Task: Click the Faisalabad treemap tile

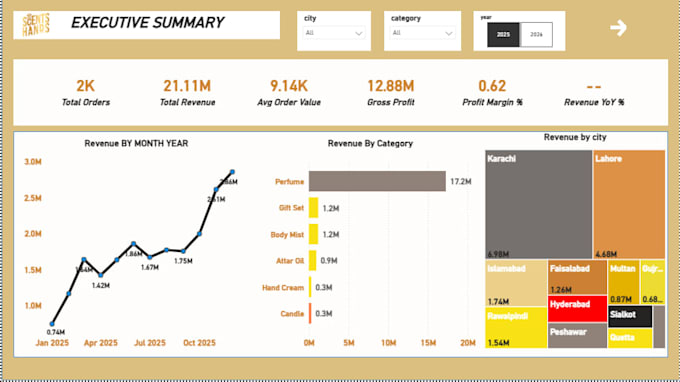Action: click(577, 278)
